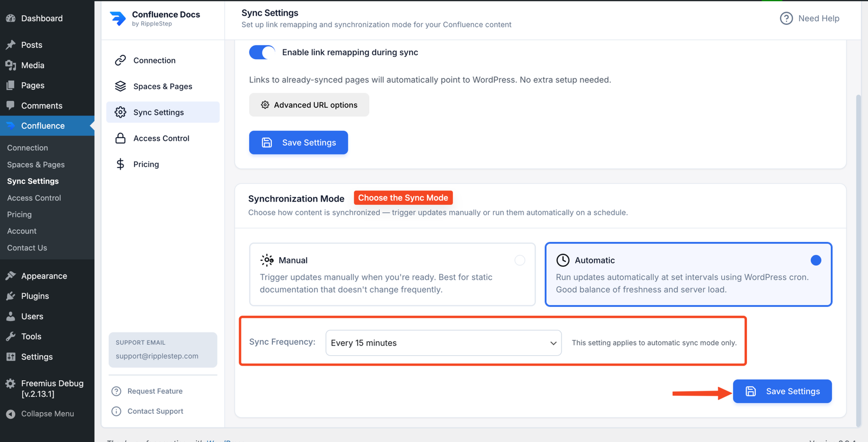Click the Users person icon
The width and height of the screenshot is (868, 442).
coord(10,316)
